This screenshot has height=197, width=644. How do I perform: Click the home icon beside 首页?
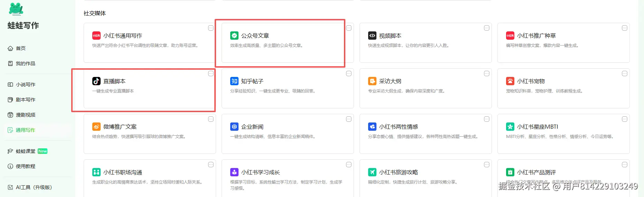pyautogui.click(x=10, y=48)
